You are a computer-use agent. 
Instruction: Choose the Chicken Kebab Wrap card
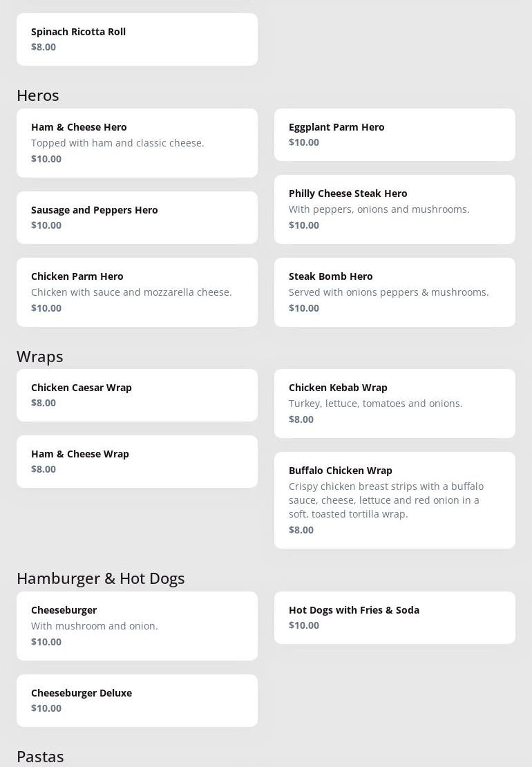[x=395, y=403]
